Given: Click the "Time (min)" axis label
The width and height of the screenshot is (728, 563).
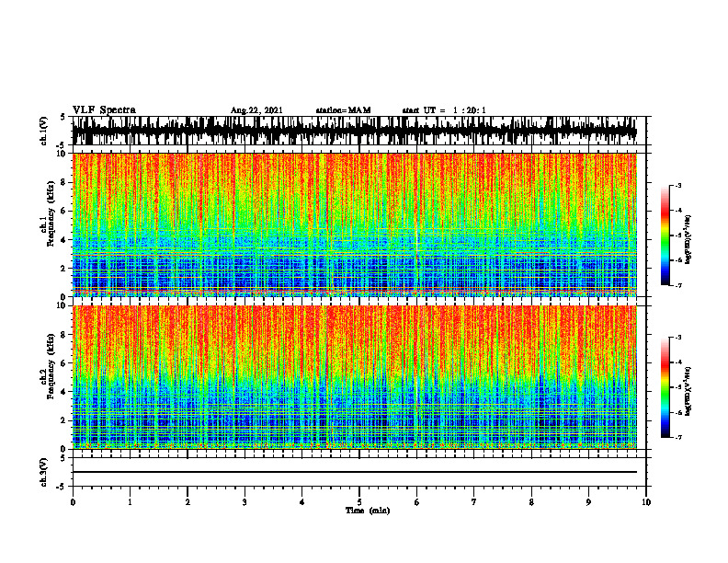Looking at the screenshot, I should click(368, 511).
